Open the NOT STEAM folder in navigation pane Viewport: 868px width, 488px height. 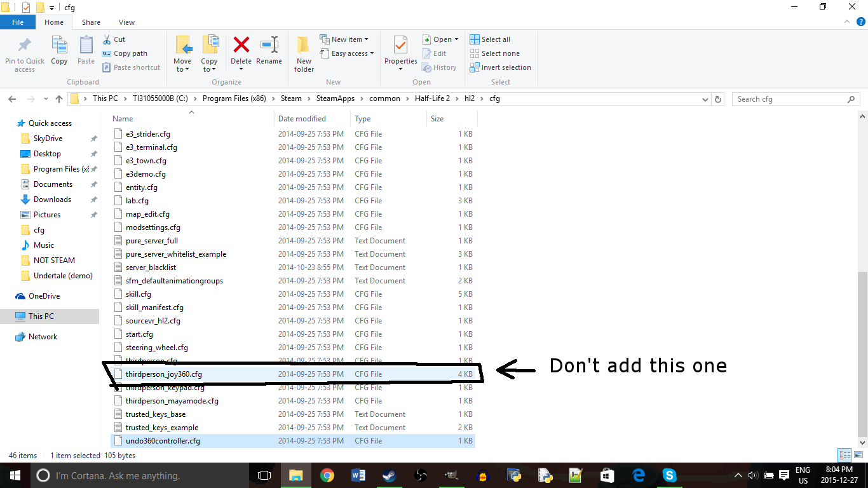click(x=54, y=261)
